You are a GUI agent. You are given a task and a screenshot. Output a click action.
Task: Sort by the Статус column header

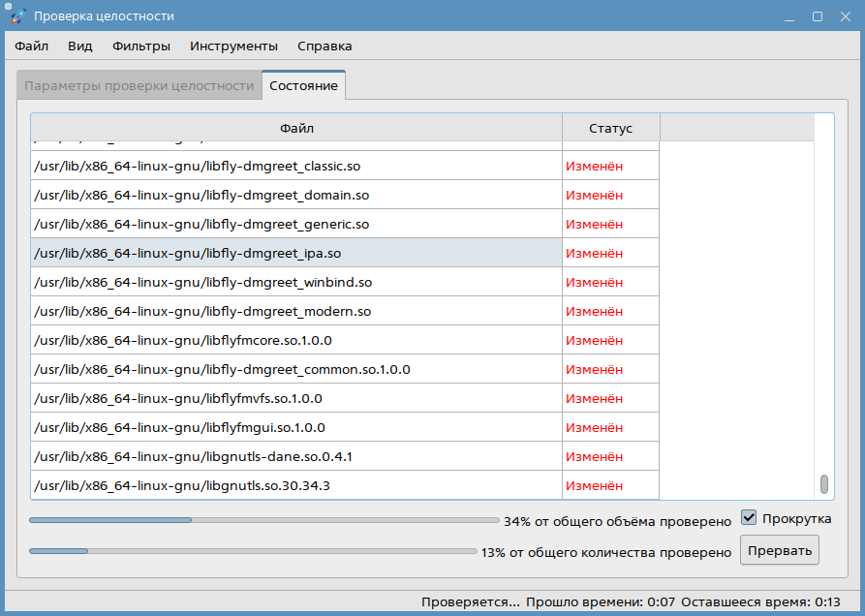point(610,128)
